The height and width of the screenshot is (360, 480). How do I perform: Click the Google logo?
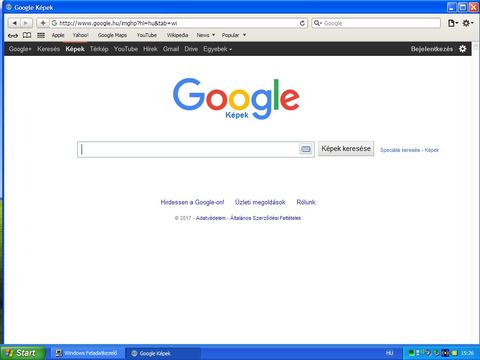click(236, 99)
